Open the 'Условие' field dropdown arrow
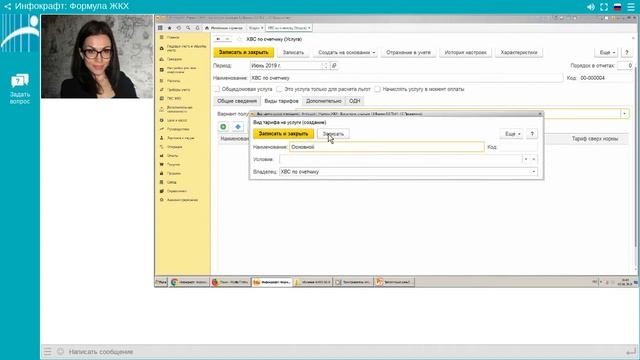 (526, 159)
